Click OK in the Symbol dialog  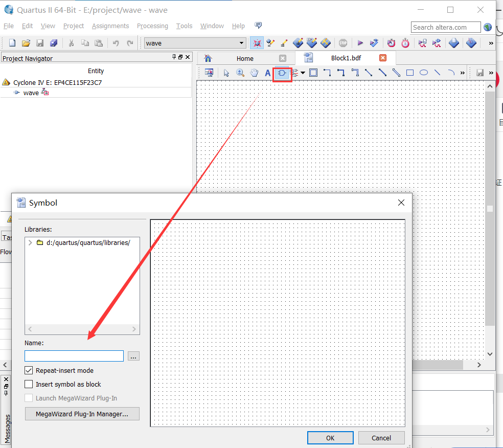tap(330, 438)
